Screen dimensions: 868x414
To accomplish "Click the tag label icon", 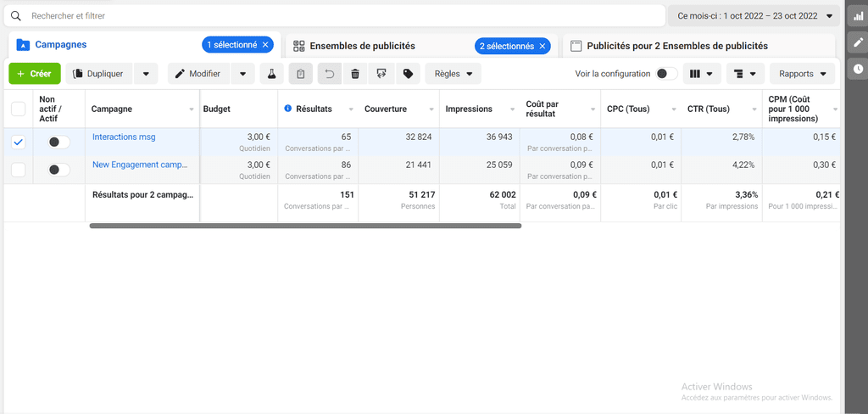I will 408,74.
